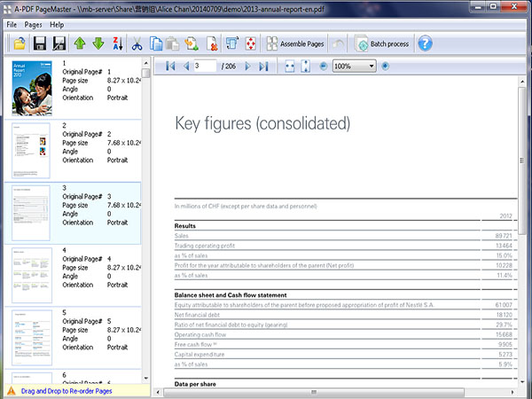The height and width of the screenshot is (399, 532).
Task: Zoom out with minus icon
Action: point(324,66)
